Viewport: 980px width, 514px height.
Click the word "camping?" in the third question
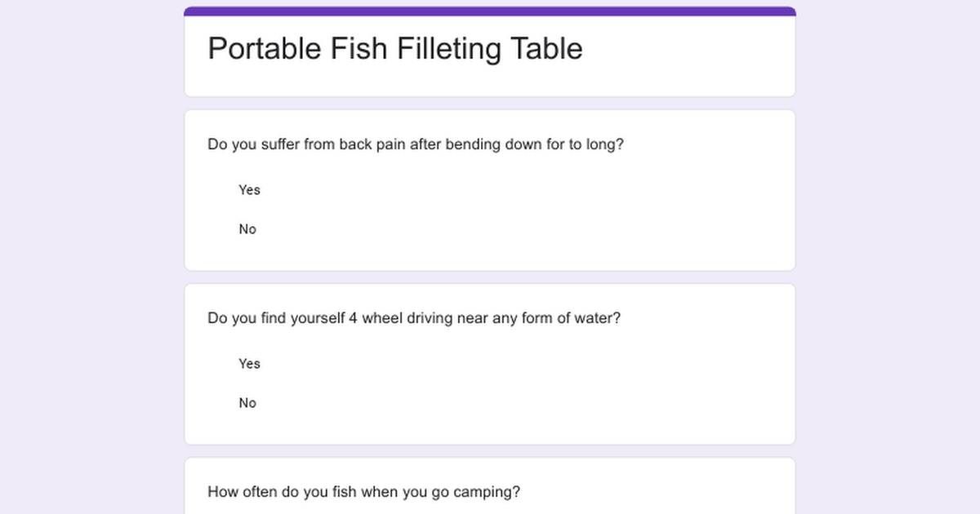coord(491,492)
